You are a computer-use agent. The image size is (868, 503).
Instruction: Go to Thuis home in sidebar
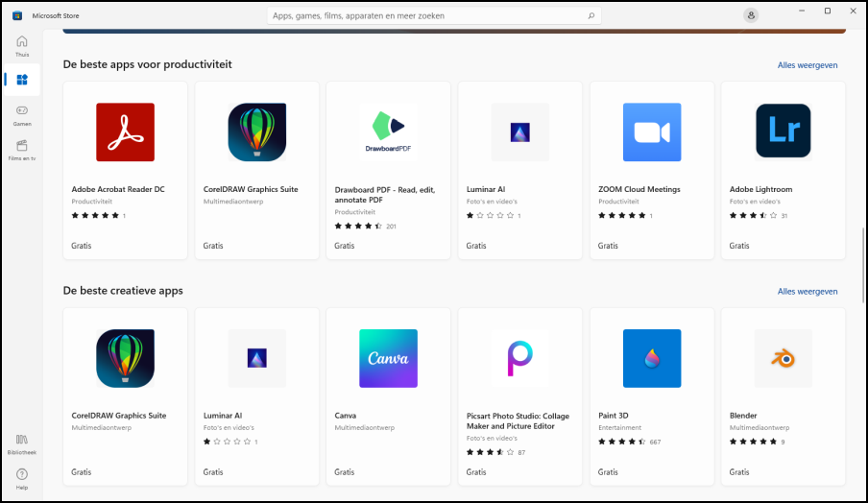tap(21, 46)
